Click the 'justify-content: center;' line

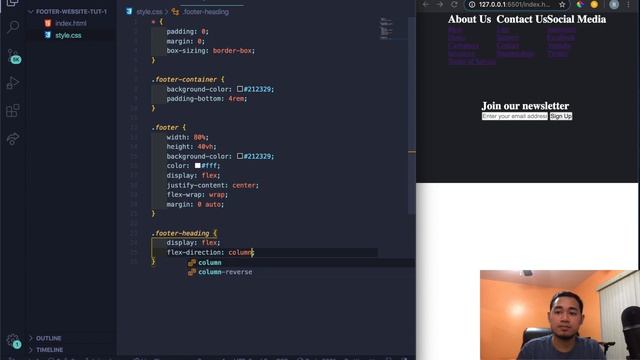click(213, 185)
